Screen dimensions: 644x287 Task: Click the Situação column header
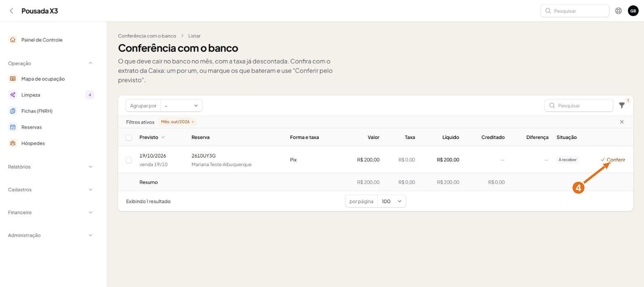(x=566, y=137)
